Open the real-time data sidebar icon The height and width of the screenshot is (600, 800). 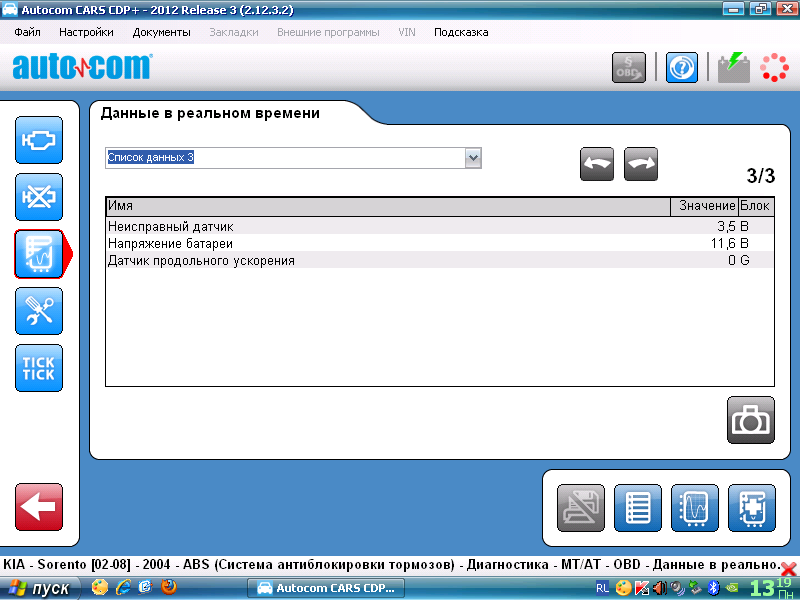(x=39, y=254)
